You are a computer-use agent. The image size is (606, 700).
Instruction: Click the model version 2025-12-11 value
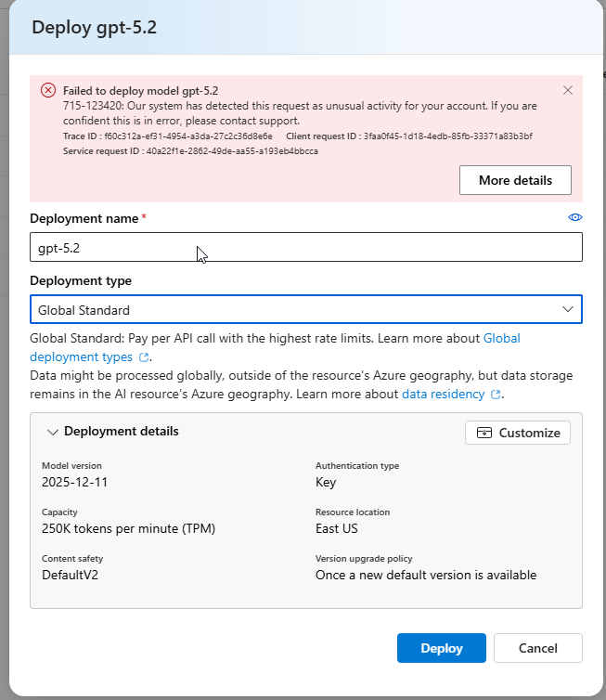coord(74,482)
